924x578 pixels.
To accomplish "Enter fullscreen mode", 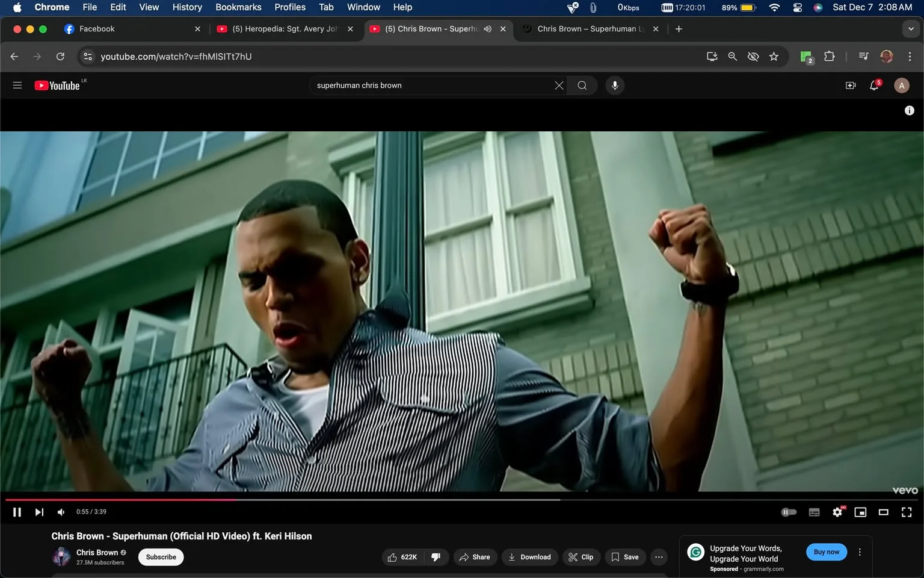I will (x=907, y=512).
